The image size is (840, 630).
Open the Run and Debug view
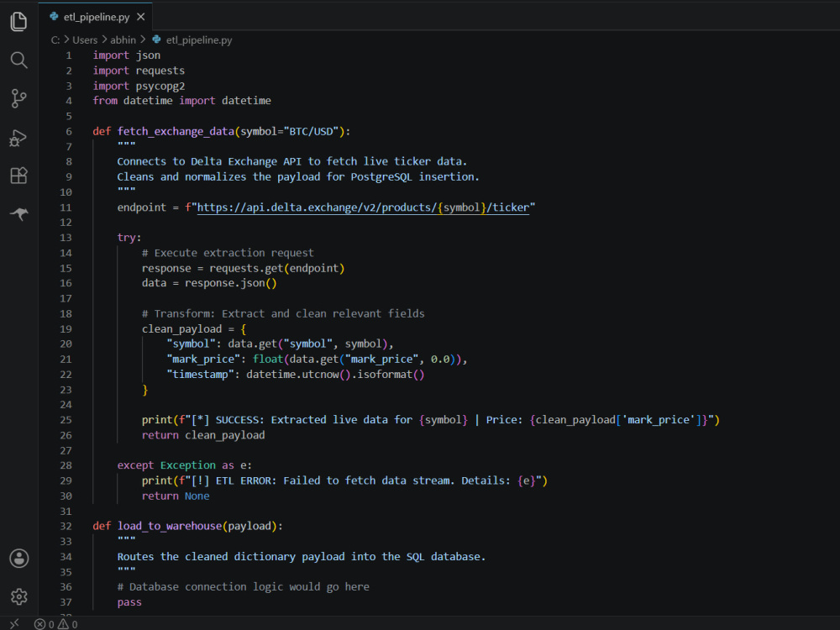click(18, 138)
